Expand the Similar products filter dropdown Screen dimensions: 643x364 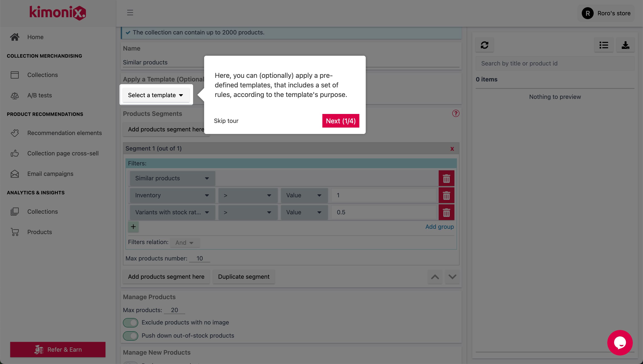(172, 178)
